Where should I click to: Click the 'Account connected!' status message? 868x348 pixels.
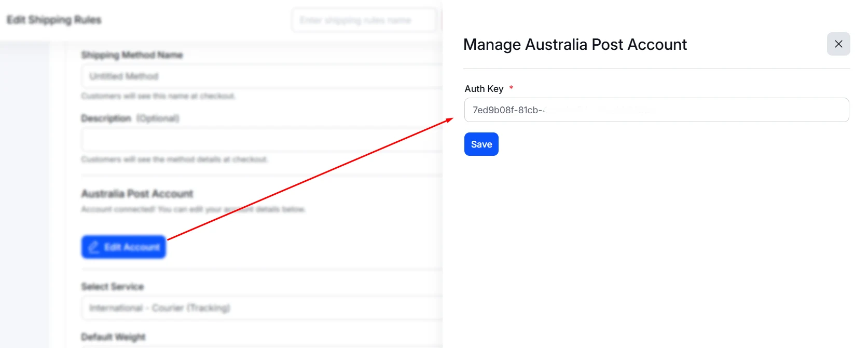(193, 209)
